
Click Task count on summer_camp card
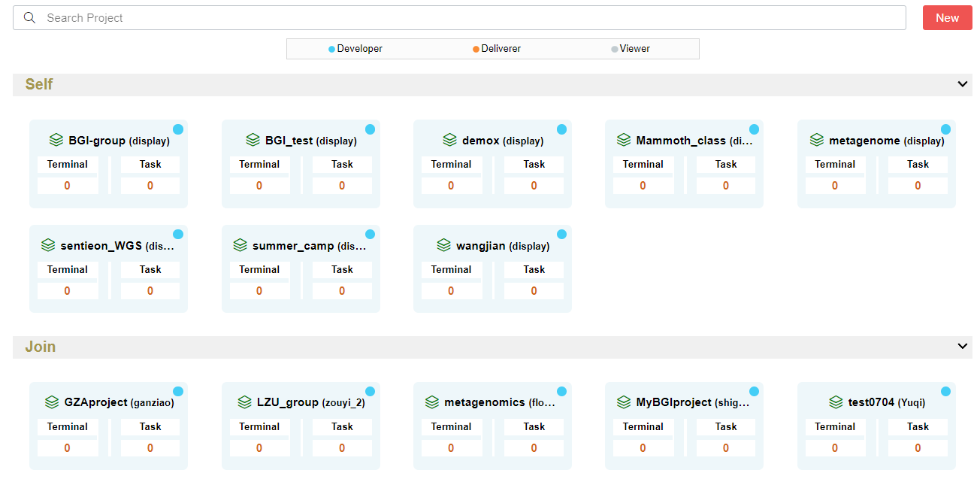click(x=342, y=291)
